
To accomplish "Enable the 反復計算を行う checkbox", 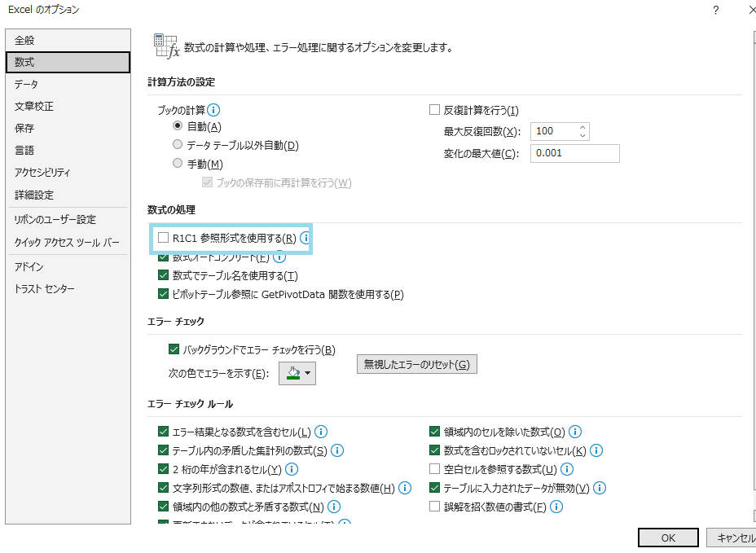I will pyautogui.click(x=433, y=110).
